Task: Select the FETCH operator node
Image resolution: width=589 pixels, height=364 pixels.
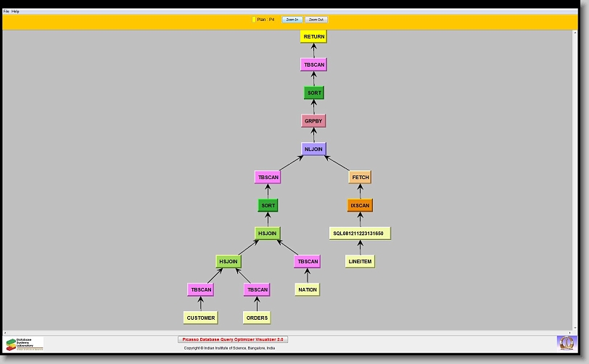Action: (360, 178)
